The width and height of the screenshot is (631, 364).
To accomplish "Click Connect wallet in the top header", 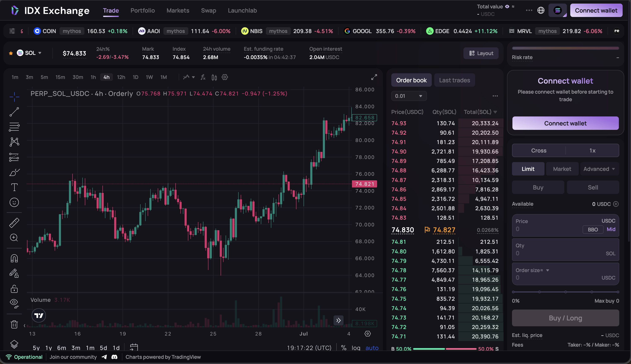I will click(596, 10).
